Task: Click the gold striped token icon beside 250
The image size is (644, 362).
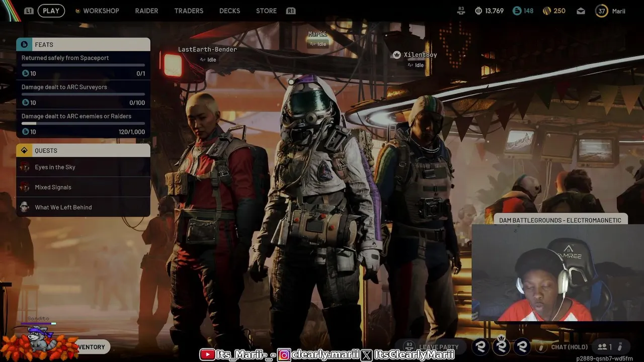Action: point(547,11)
